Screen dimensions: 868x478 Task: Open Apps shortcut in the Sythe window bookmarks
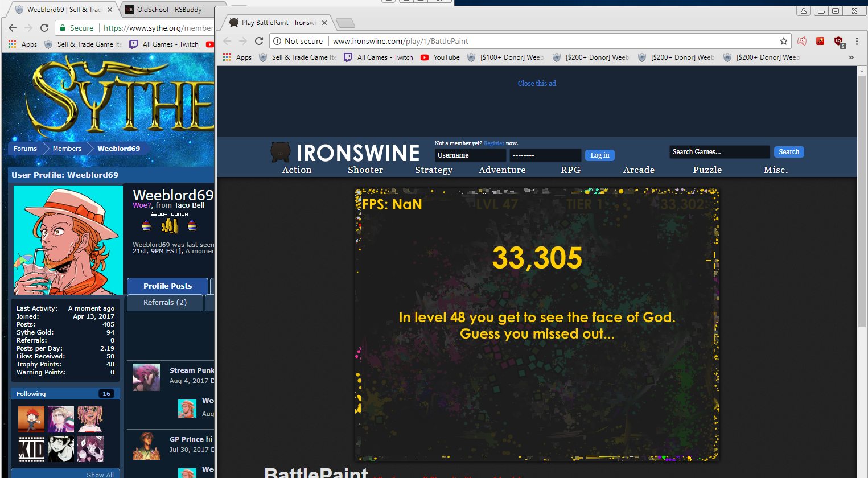tap(23, 44)
